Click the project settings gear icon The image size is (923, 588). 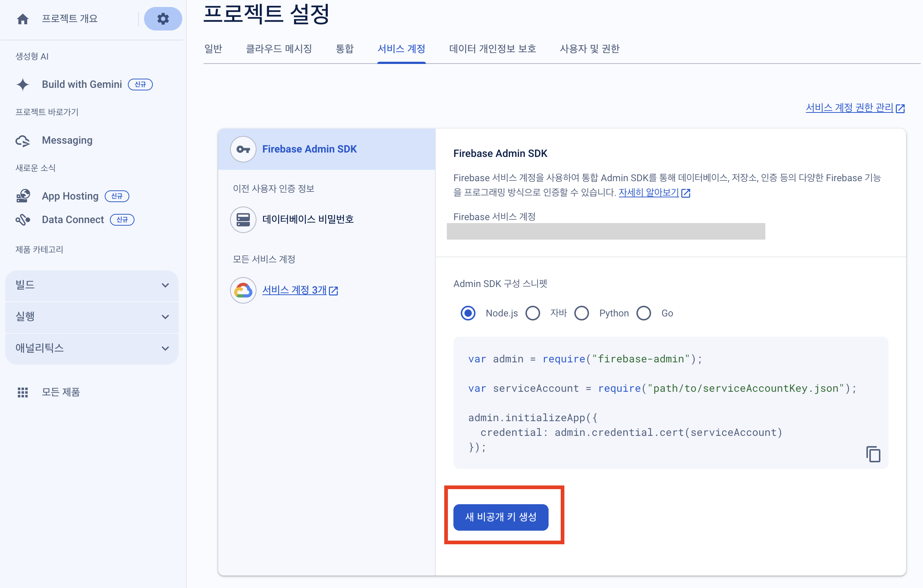[163, 19]
